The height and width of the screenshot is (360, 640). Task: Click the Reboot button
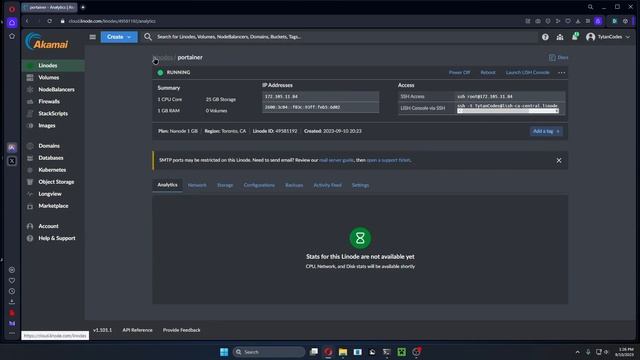coord(488,73)
